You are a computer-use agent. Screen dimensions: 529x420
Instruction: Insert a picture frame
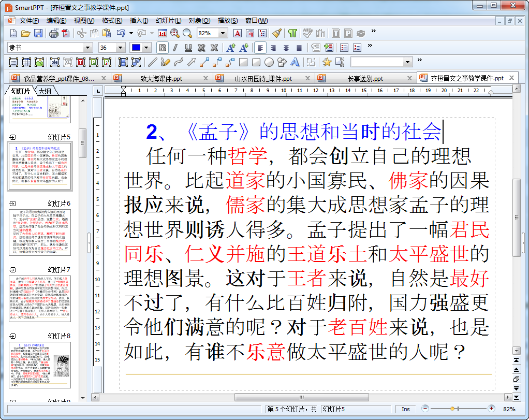pos(39,62)
